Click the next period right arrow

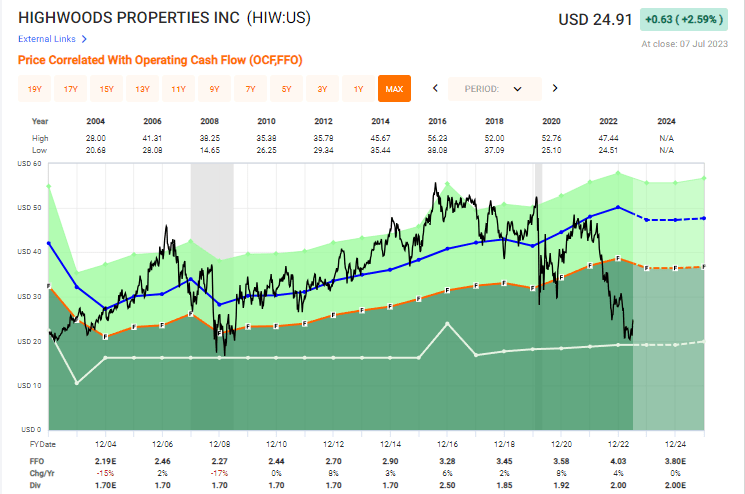tap(554, 88)
